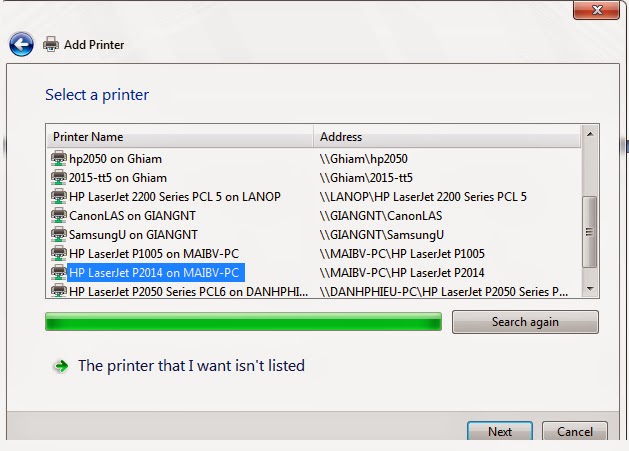Click the scroll up arrow of printer list
Viewport: 629px width, 451px height.
tap(590, 134)
